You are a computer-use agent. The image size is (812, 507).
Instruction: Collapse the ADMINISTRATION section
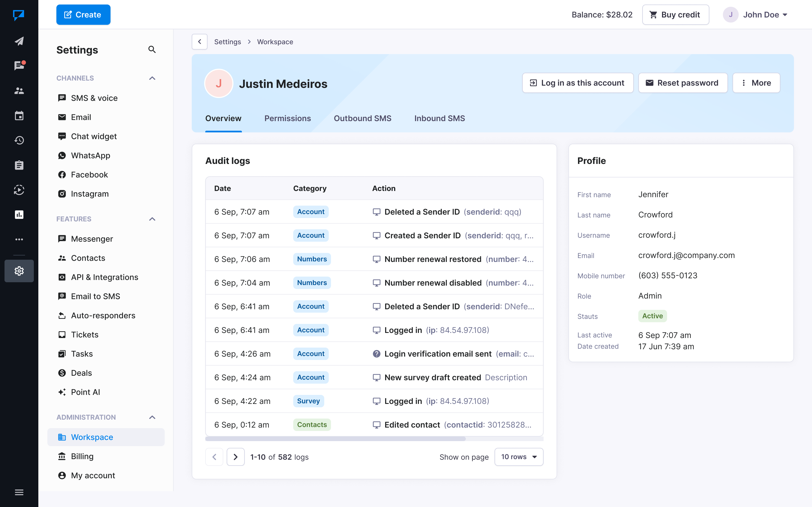point(152,417)
